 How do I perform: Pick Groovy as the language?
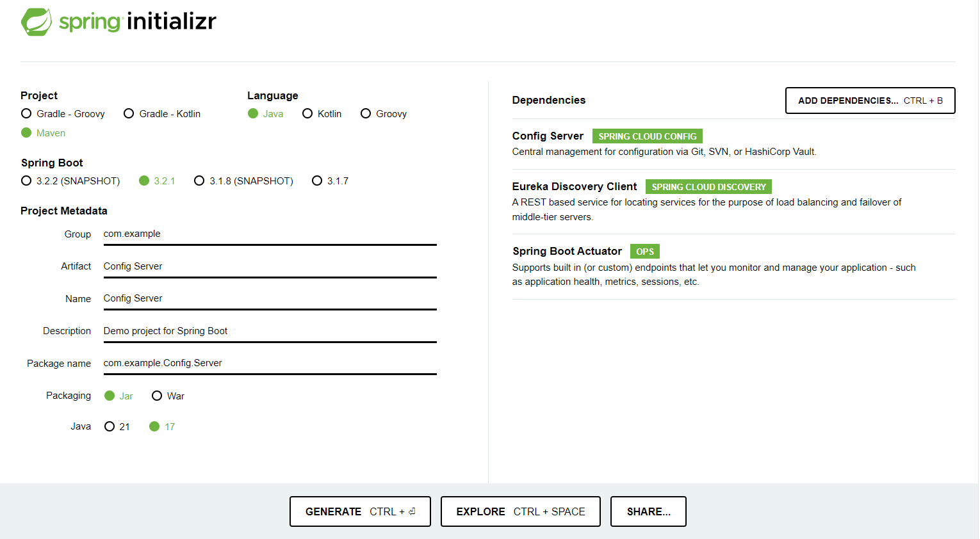coord(366,114)
